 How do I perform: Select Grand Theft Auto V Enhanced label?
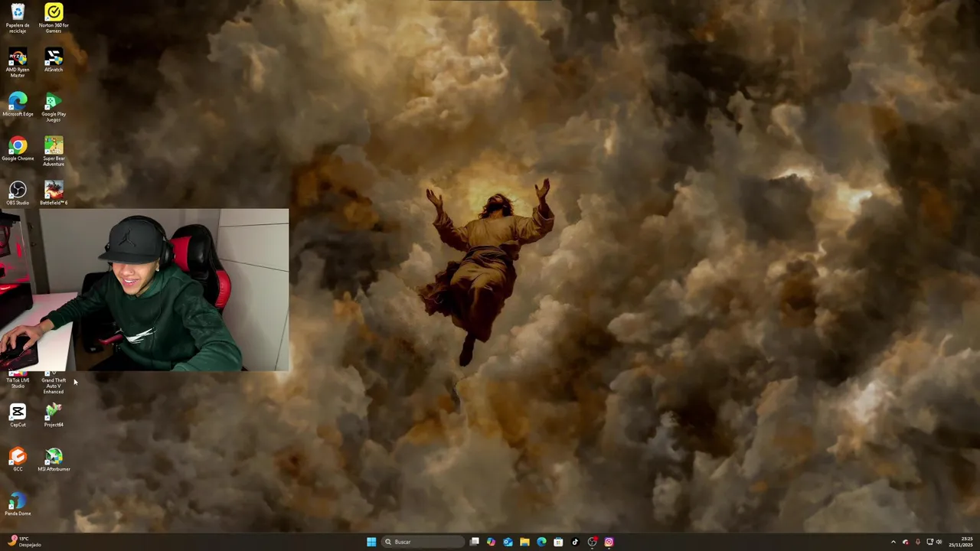point(54,386)
